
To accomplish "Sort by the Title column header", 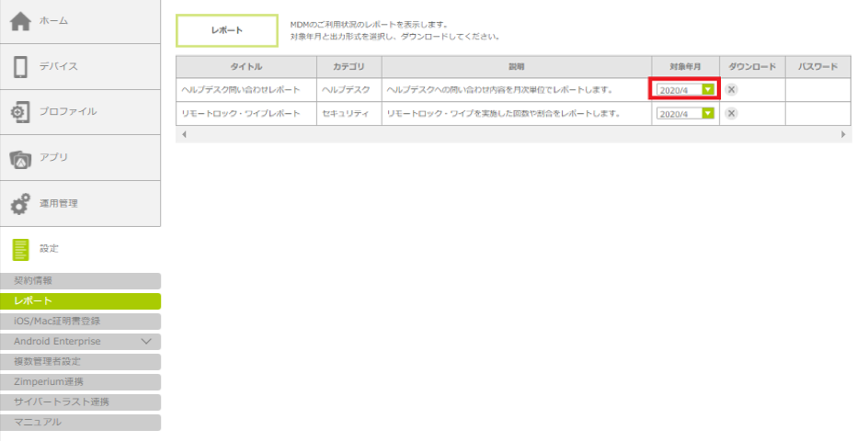I will click(246, 67).
